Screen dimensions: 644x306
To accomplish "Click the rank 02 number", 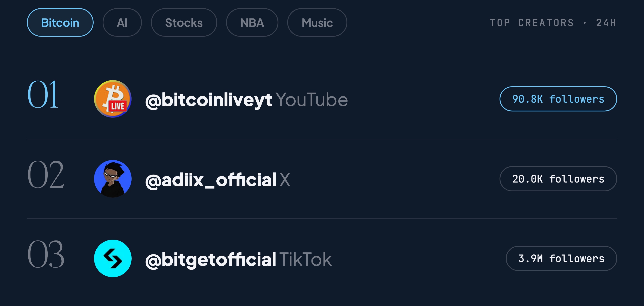I will (x=46, y=174).
